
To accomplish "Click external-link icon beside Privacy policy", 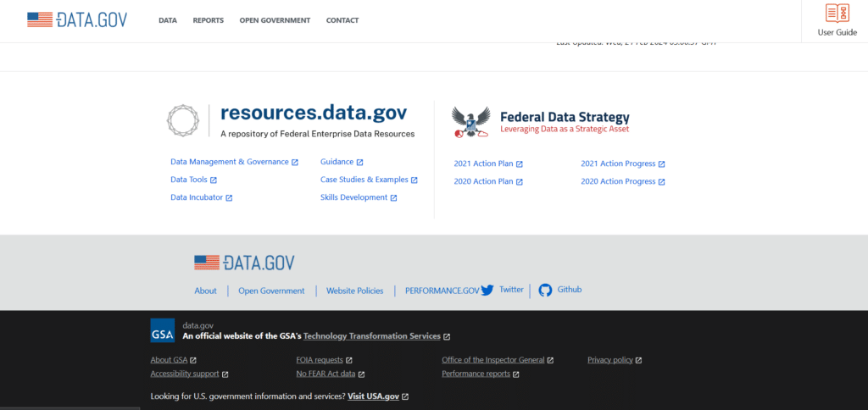I will coord(639,360).
